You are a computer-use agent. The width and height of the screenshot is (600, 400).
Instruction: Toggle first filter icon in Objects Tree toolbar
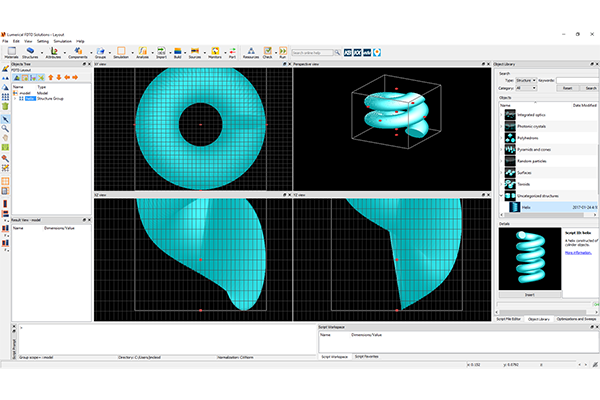point(17,78)
